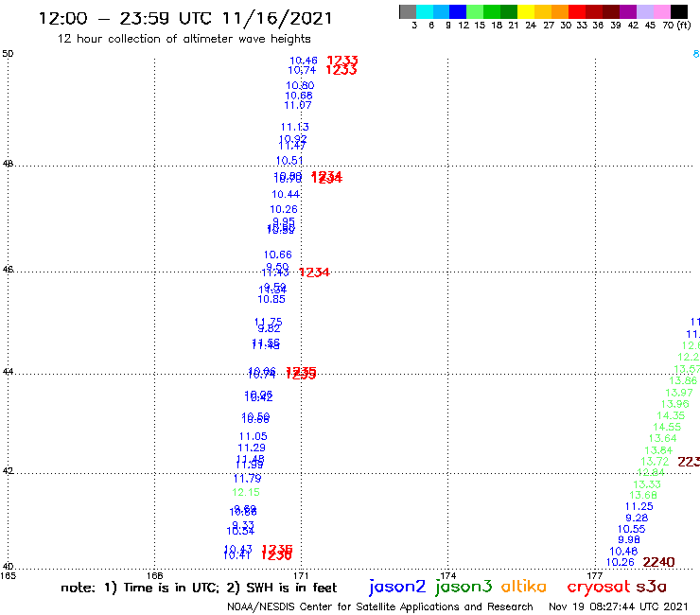Click the wave height value 11.25

point(639,506)
